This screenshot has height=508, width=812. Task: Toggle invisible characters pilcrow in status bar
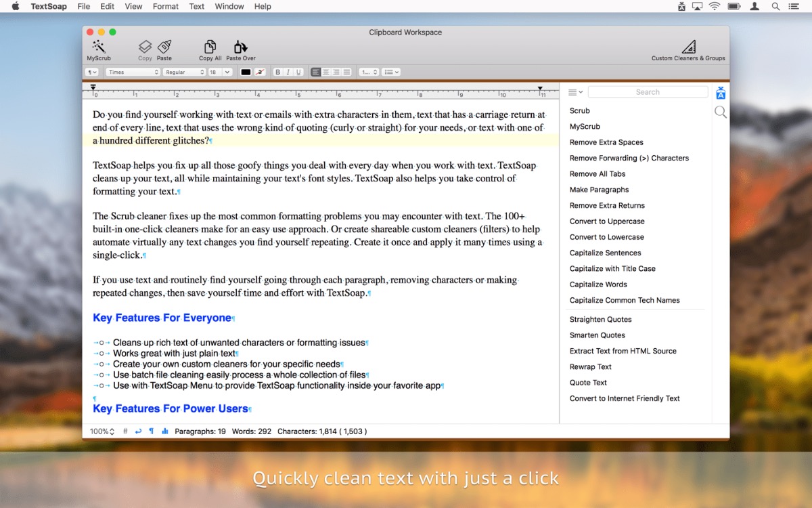(151, 431)
